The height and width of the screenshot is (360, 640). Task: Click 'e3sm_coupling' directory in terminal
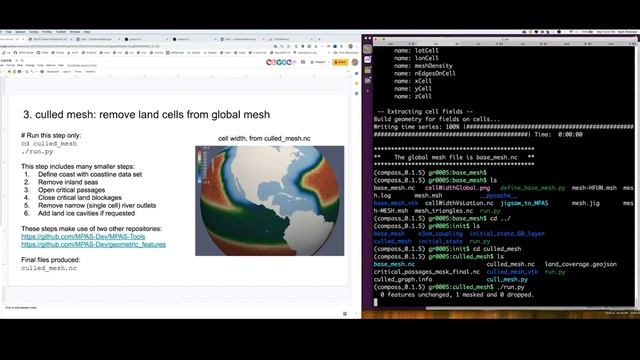pyautogui.click(x=440, y=233)
